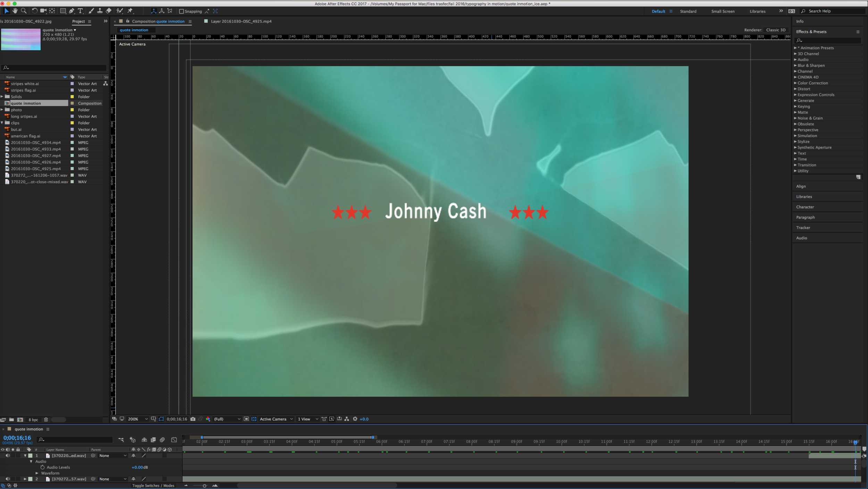The width and height of the screenshot is (868, 489).
Task: Mute audio of layer 2 wav
Action: tap(8, 479)
